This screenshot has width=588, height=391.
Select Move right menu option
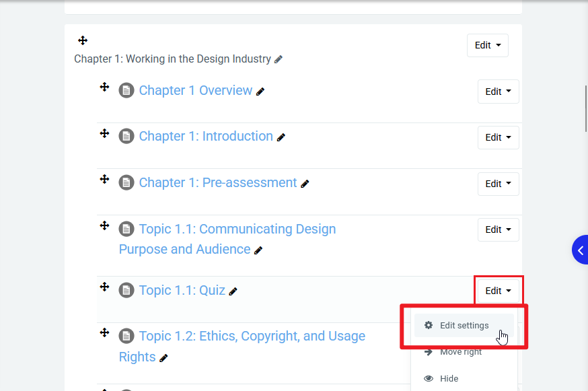(x=461, y=352)
